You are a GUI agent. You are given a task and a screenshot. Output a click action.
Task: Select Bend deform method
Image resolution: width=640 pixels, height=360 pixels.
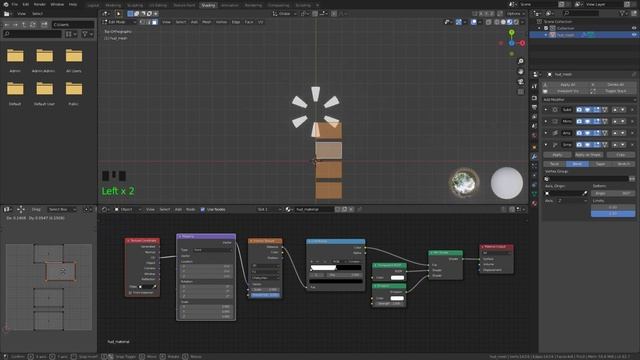point(577,164)
